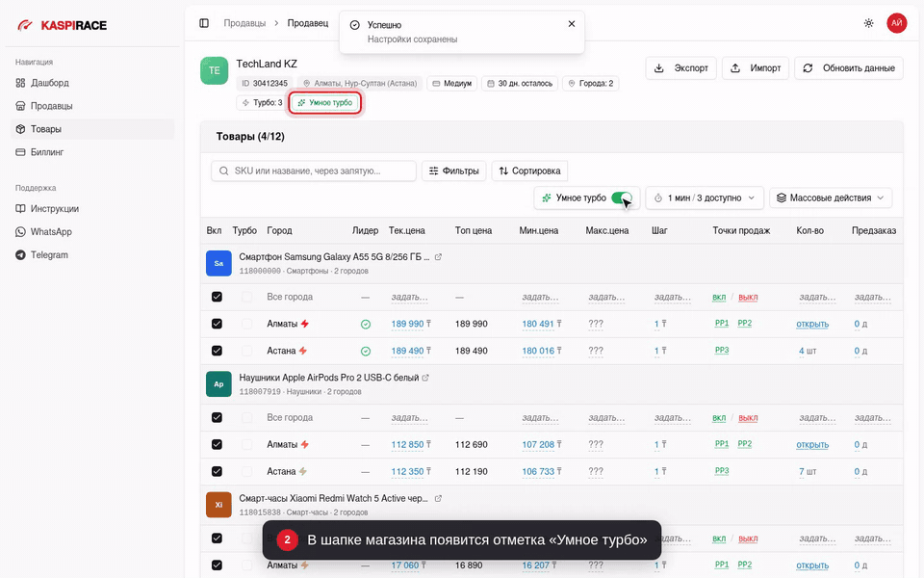Switch theme with the sun icon
The height and width of the screenshot is (578, 924).
click(x=868, y=23)
